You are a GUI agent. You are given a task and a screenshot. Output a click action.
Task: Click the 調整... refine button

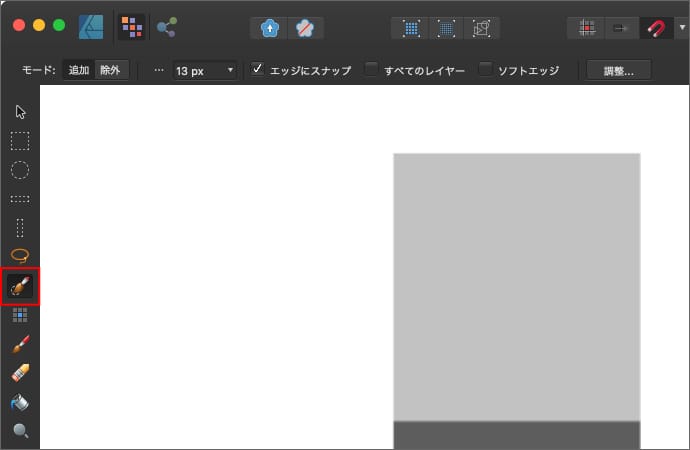[618, 70]
